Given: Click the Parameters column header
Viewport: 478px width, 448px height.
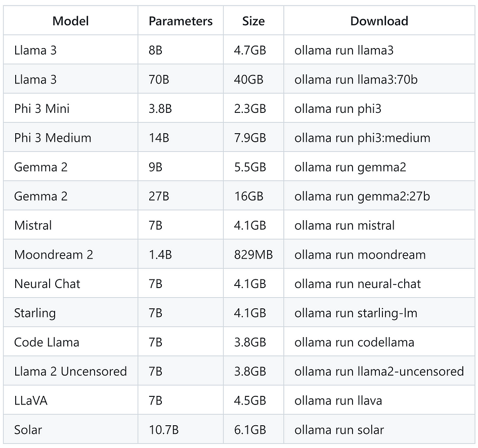Looking at the screenshot, I should (181, 21).
